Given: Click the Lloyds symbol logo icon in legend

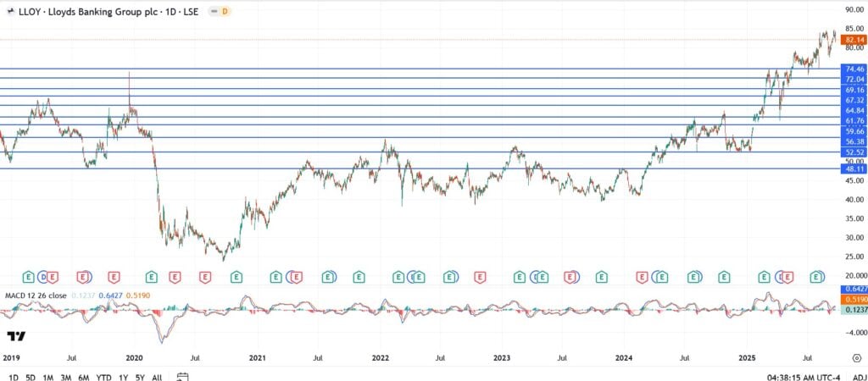Looking at the screenshot, I should 10,11.
